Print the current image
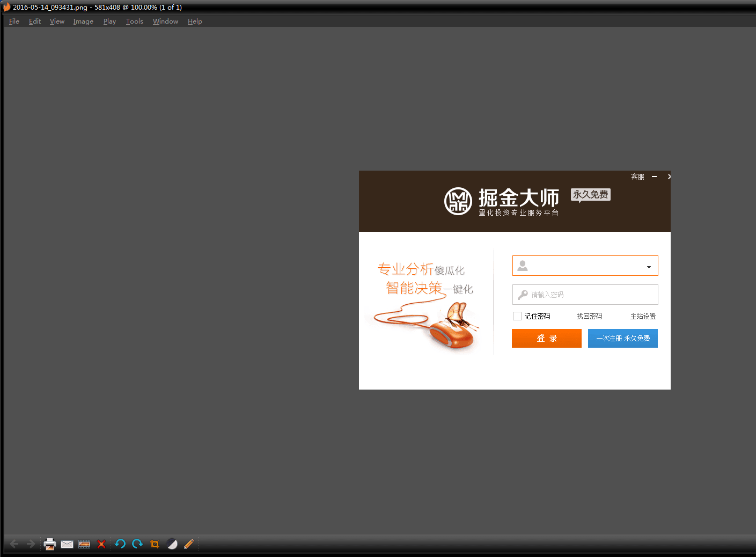Viewport: 756px width, 557px height. coord(49,544)
